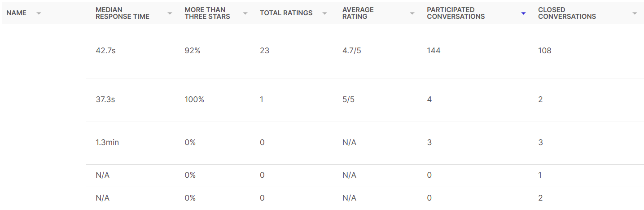Select the More Than Three Stars header text
Viewport: 644px width, 210px height.
(x=207, y=13)
